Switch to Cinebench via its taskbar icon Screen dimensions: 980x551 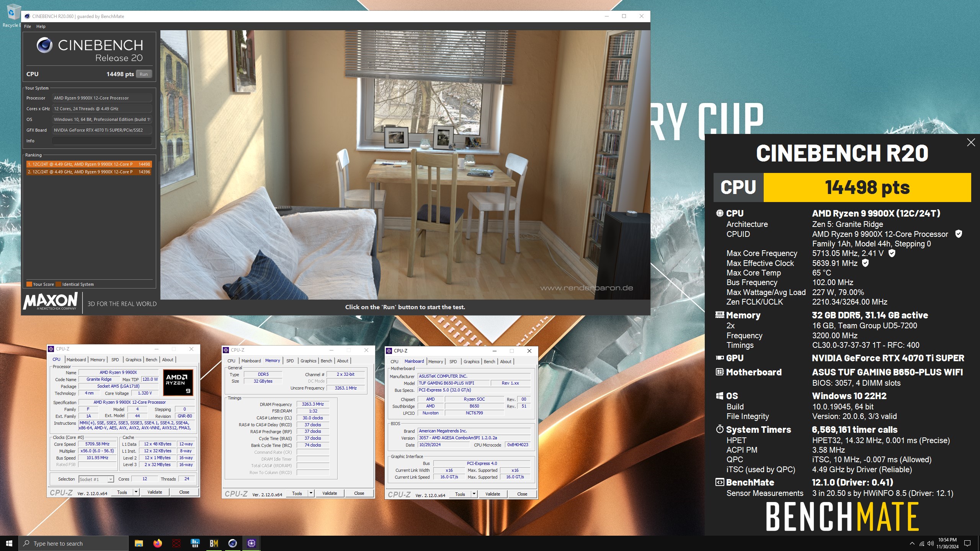coord(232,543)
